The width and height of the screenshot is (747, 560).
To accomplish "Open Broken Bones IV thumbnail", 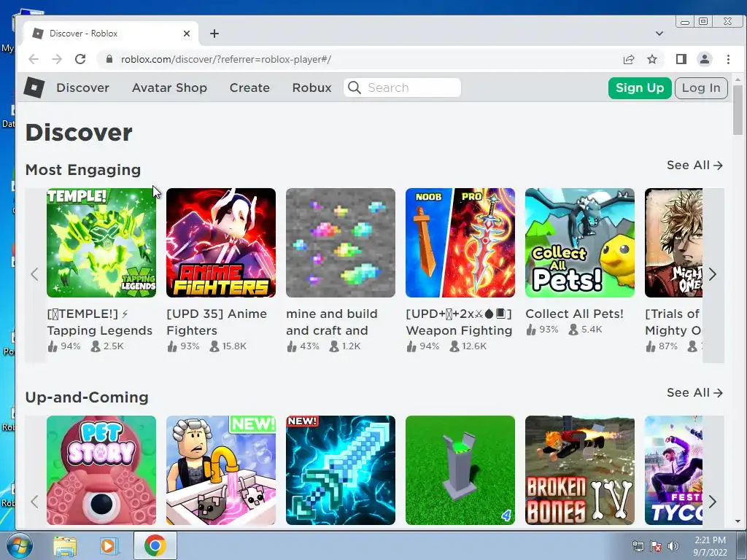I will click(580, 470).
